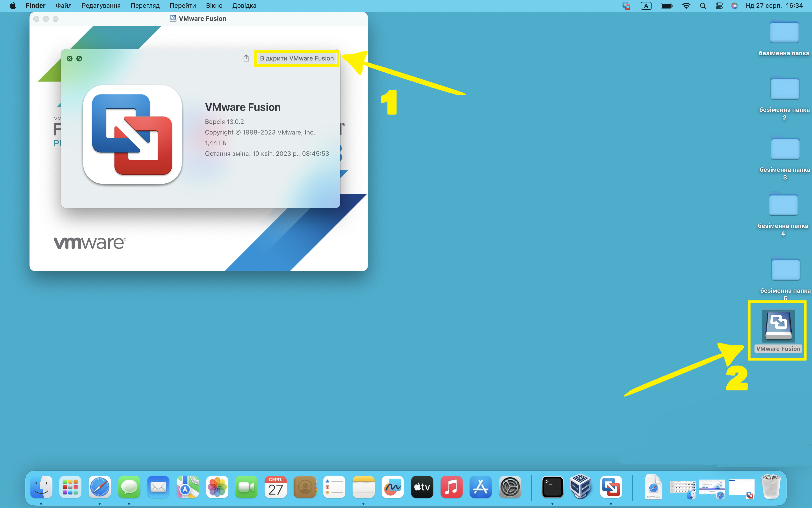Viewport: 812px width, 508px height.
Task: Select folder безіменна папка 5
Action: 785,279
